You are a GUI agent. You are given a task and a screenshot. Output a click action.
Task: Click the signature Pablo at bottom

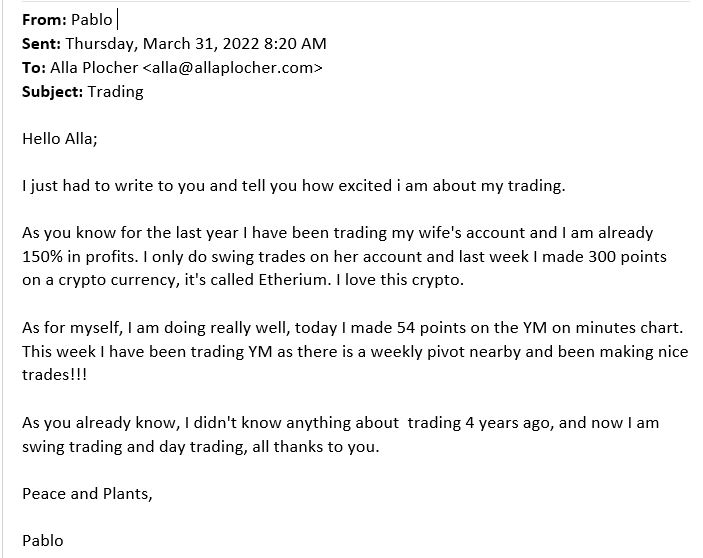click(x=43, y=541)
